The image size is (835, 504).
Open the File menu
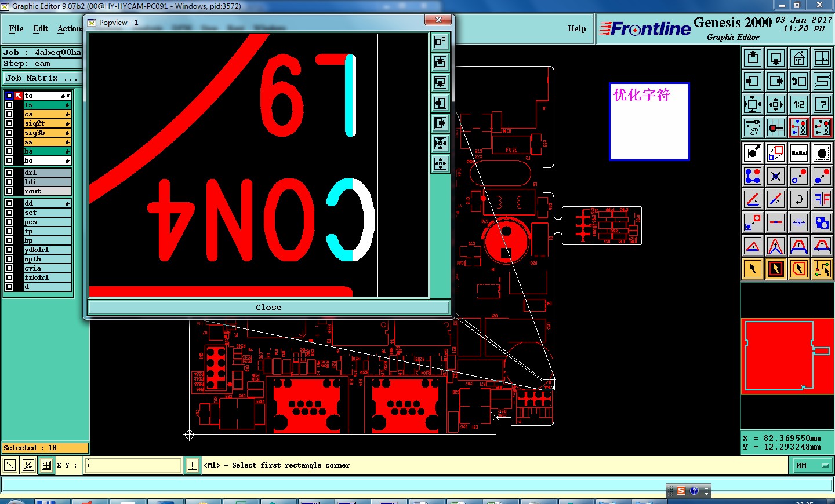[x=16, y=28]
